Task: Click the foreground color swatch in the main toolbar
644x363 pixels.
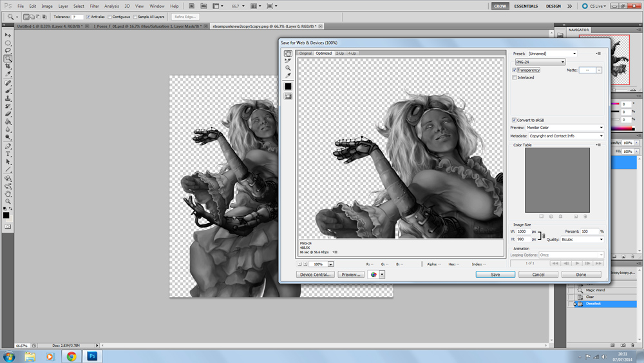Action: point(6,215)
